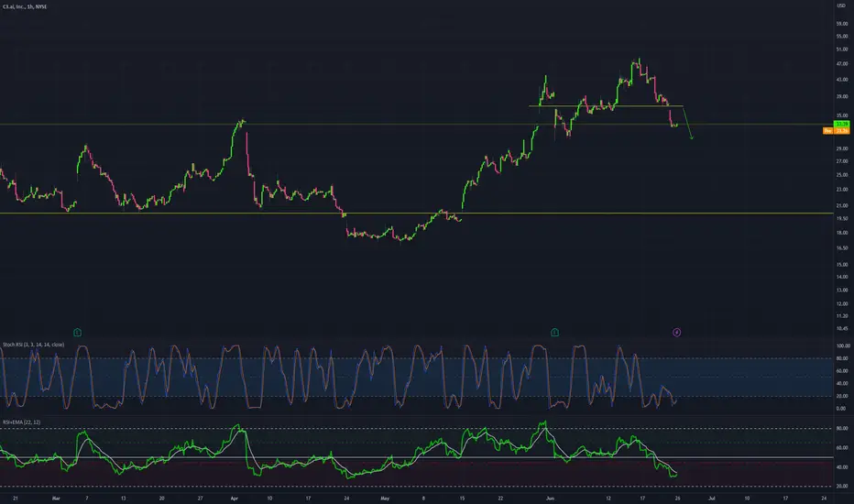This screenshot has height=504, width=854.
Task: Click the green current price tag on the axis
Action: tap(842, 125)
